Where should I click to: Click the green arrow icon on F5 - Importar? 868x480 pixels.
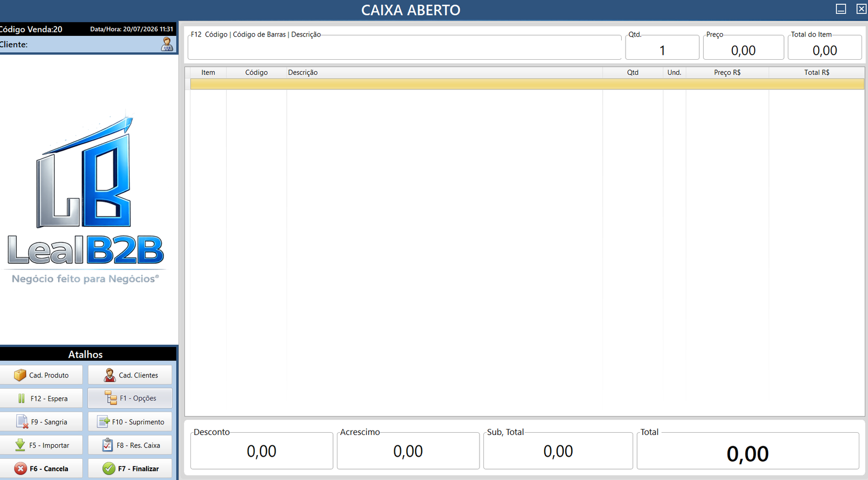(20, 445)
